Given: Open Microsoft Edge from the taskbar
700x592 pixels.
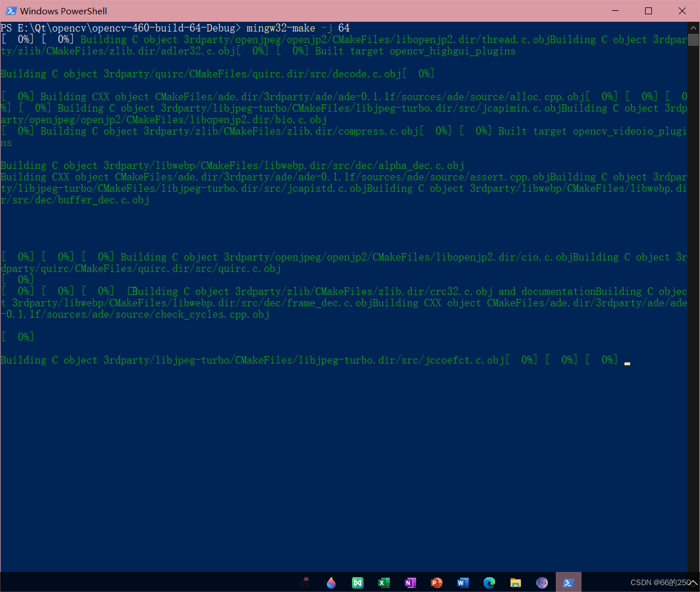Looking at the screenshot, I should (489, 583).
